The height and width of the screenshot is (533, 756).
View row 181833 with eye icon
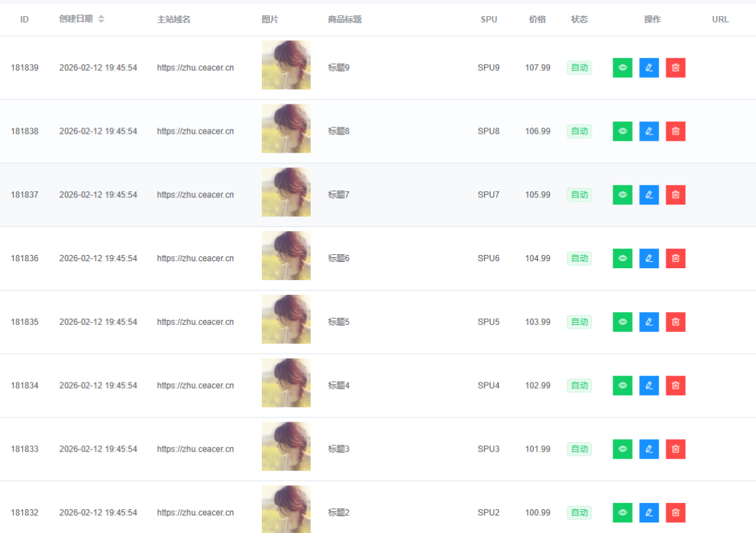tap(622, 449)
